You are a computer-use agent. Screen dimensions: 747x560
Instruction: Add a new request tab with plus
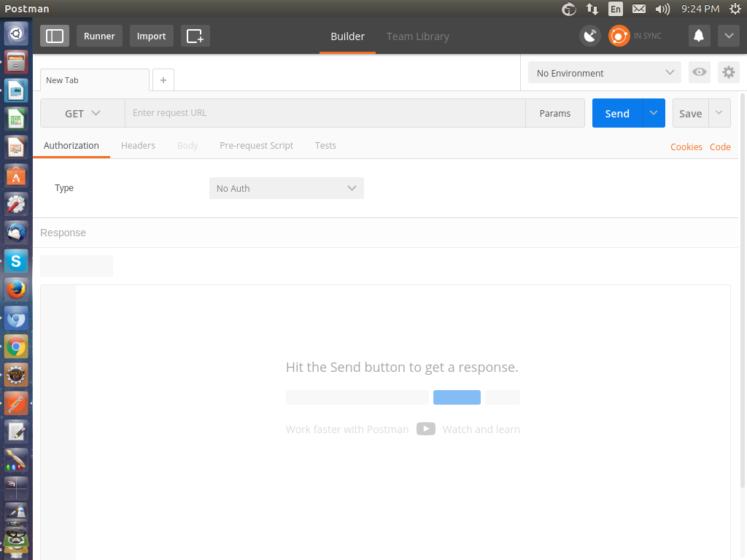(x=163, y=80)
